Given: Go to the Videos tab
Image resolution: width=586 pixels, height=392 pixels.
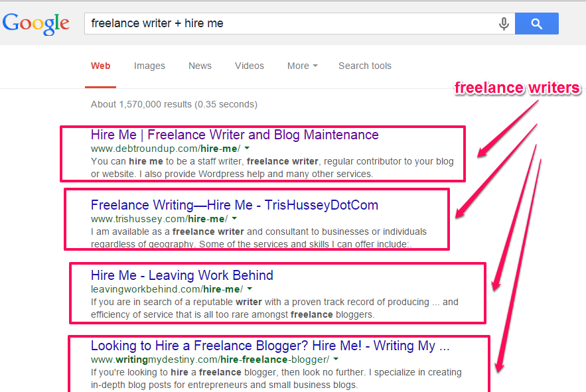Looking at the screenshot, I should (x=250, y=66).
